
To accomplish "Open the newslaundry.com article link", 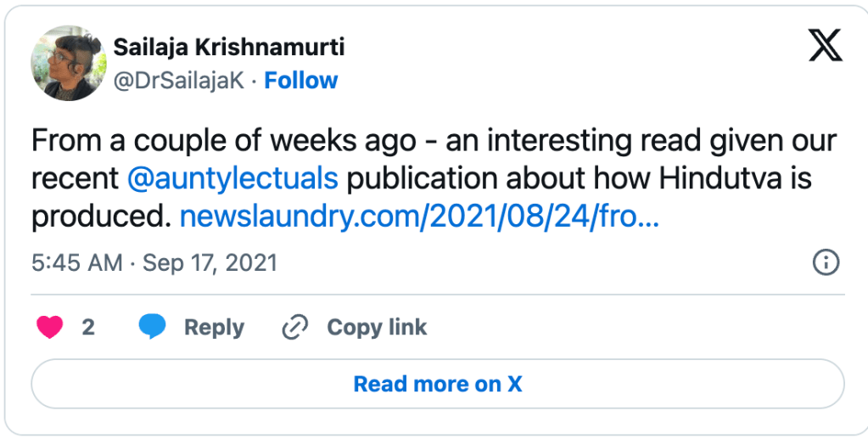I will coord(420,218).
